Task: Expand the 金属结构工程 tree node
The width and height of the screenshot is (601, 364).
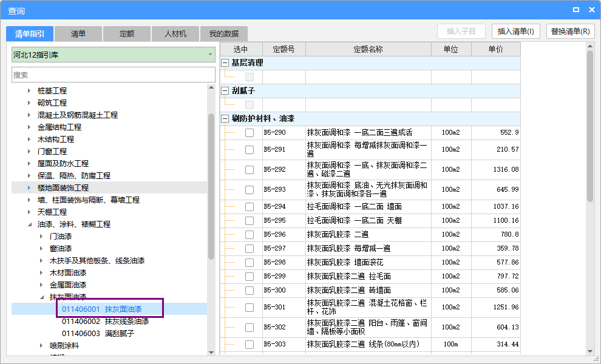Action: tap(29, 127)
